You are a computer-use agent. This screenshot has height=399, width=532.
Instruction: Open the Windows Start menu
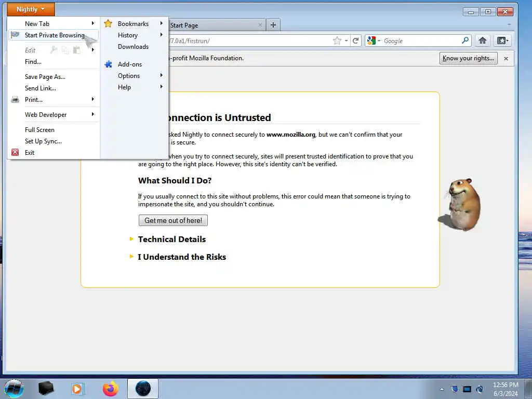coord(14,389)
